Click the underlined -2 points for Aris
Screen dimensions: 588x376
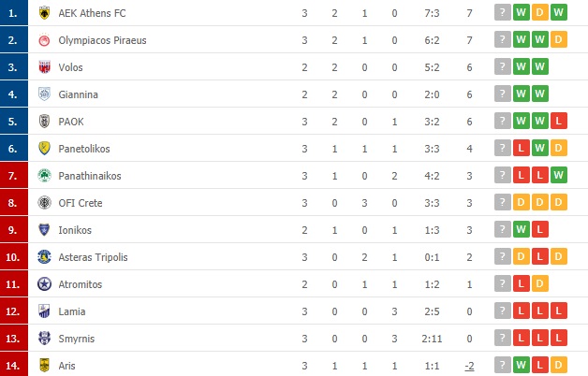469,366
